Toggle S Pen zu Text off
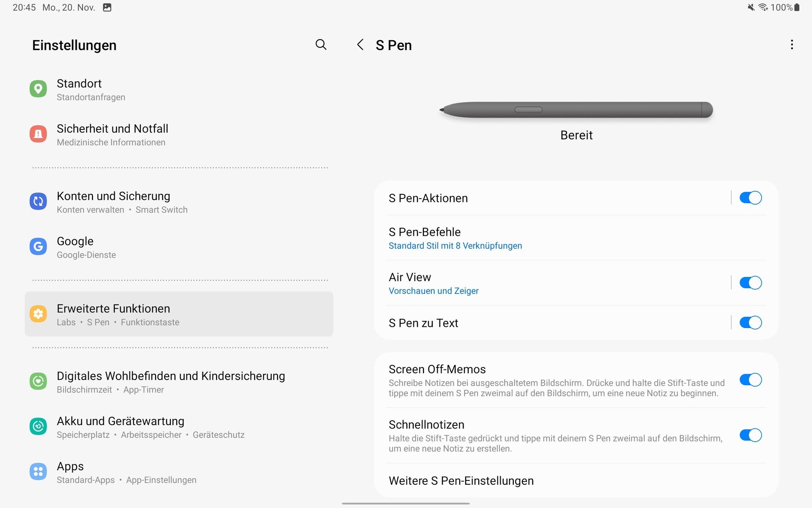Image resolution: width=812 pixels, height=508 pixels. point(750,323)
